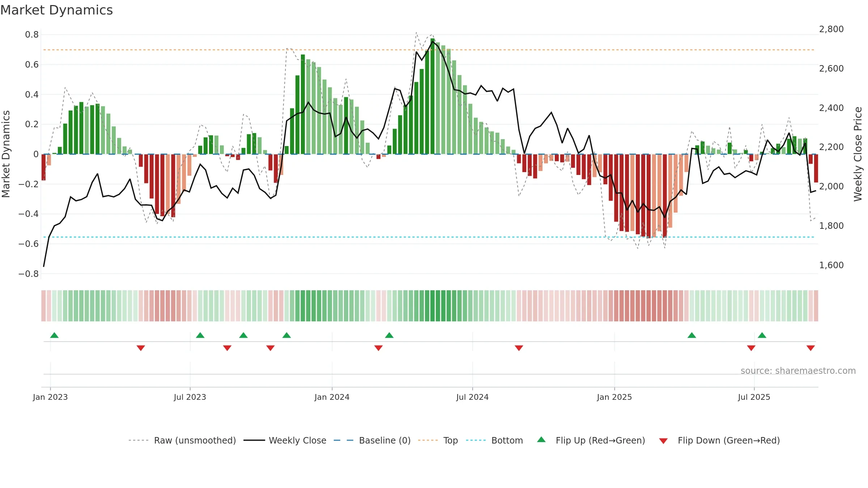868x488 pixels.
Task: Click the Market Dynamics chart title
Action: pyautogui.click(x=56, y=10)
